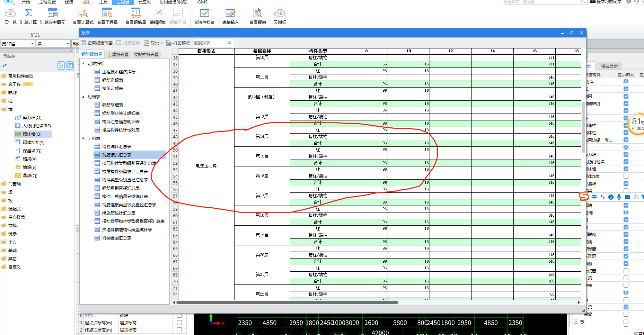Open 机械锚固汇总表 report
Screen dimensions: 644x335
coord(116,238)
